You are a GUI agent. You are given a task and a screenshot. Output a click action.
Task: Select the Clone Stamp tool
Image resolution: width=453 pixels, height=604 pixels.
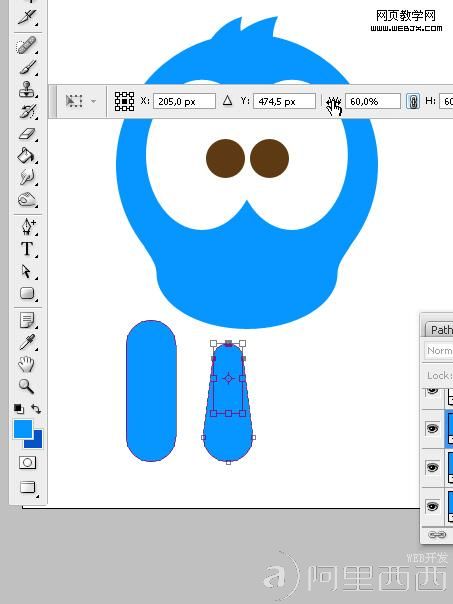coord(27,89)
